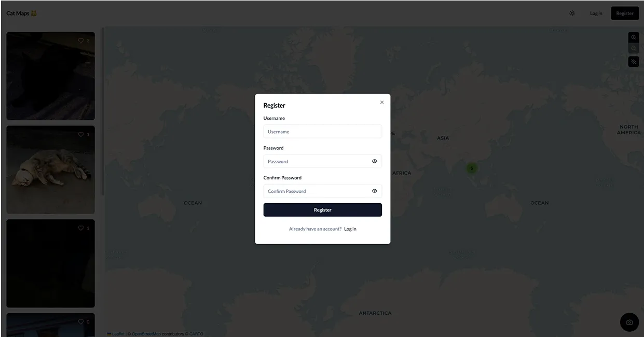Click the AFRICA label on the map
Viewport: 644px width, 337px height.
click(402, 173)
